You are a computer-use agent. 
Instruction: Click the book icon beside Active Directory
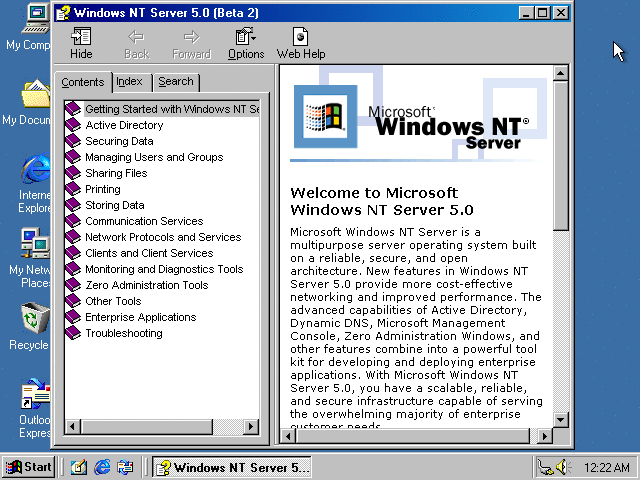pyautogui.click(x=73, y=124)
